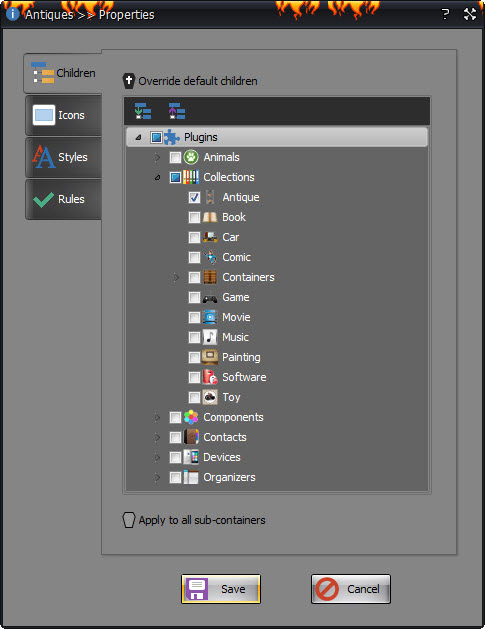Uncheck the Antique checkbox
485x629 pixels.
pyautogui.click(x=195, y=197)
